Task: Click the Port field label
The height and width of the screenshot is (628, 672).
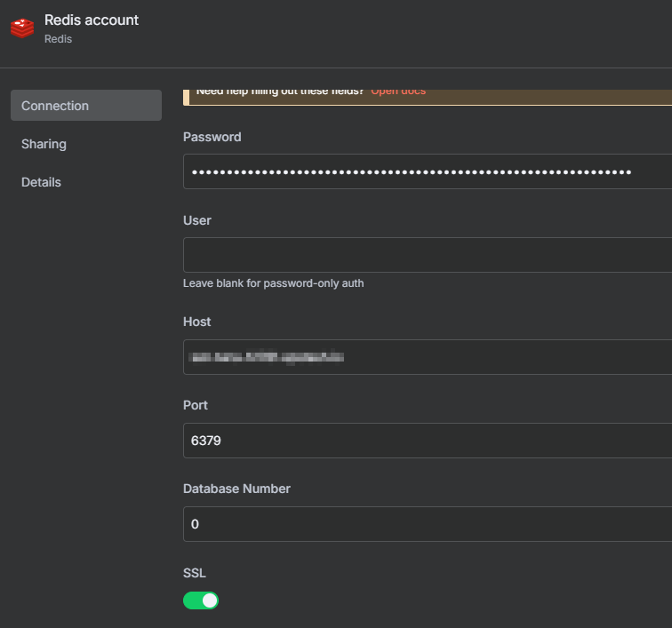Action: pos(196,405)
